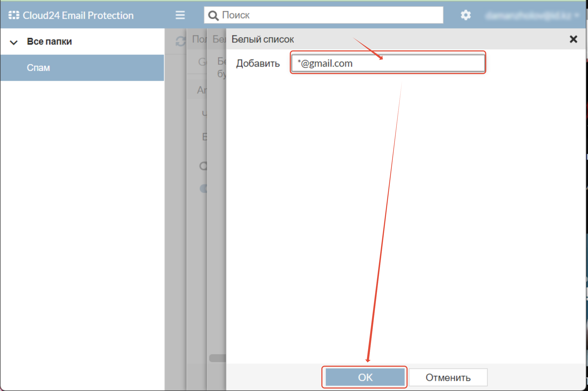The height and width of the screenshot is (391, 588).
Task: Focus the Добавить address input field
Action: (x=388, y=63)
